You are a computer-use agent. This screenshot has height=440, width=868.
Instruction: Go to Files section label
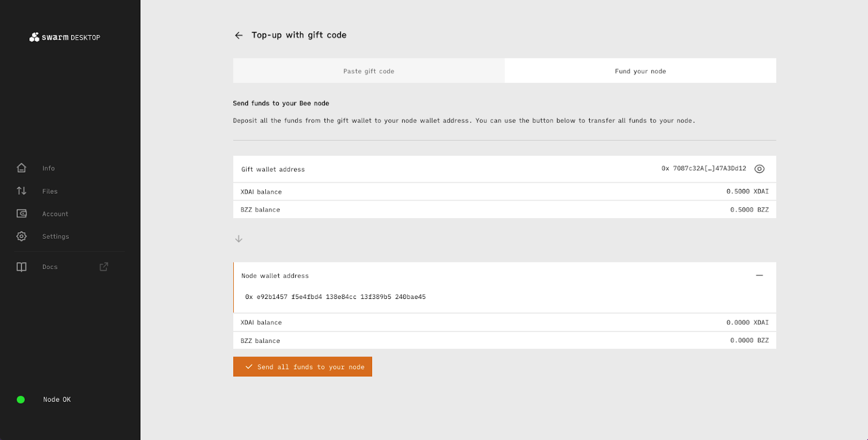[50, 192]
